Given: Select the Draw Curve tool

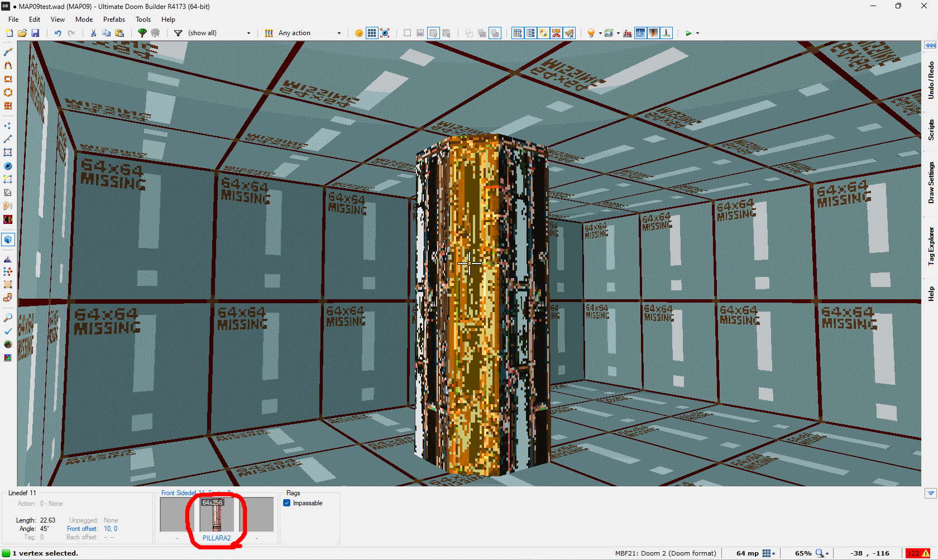Looking at the screenshot, I should coord(8,65).
